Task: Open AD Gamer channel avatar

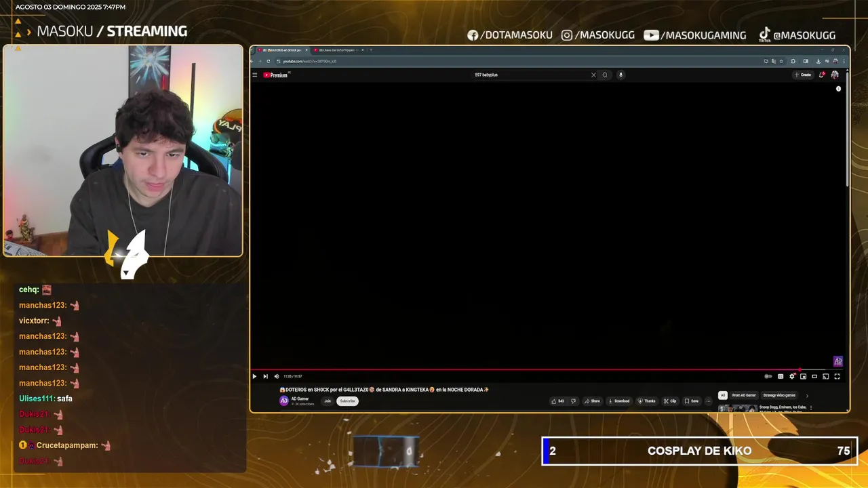Action: click(x=284, y=401)
